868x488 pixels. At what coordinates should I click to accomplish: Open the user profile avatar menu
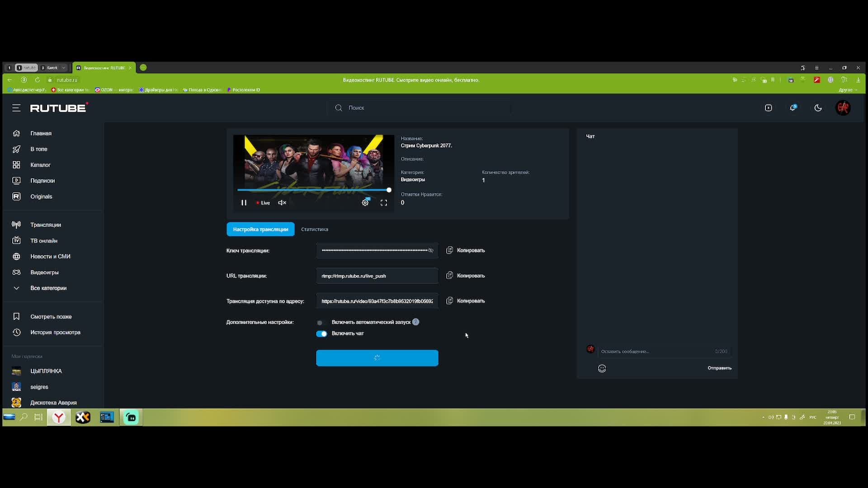(x=843, y=108)
